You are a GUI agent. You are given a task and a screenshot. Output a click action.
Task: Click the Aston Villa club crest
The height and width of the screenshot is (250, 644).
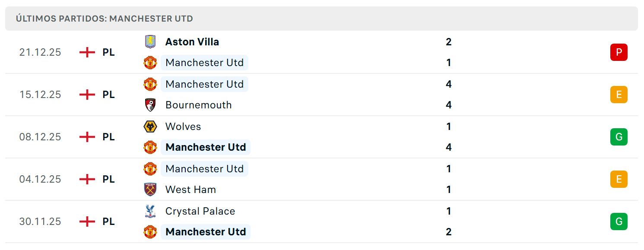click(150, 42)
